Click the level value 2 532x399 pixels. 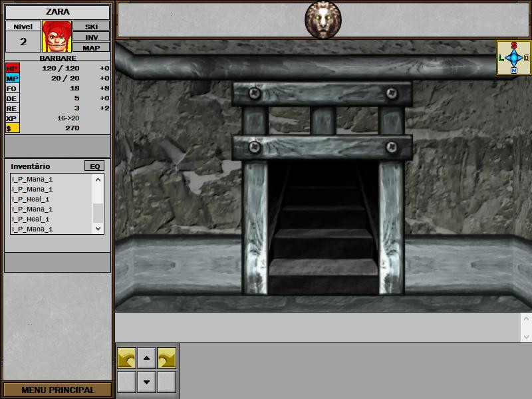pyautogui.click(x=23, y=42)
